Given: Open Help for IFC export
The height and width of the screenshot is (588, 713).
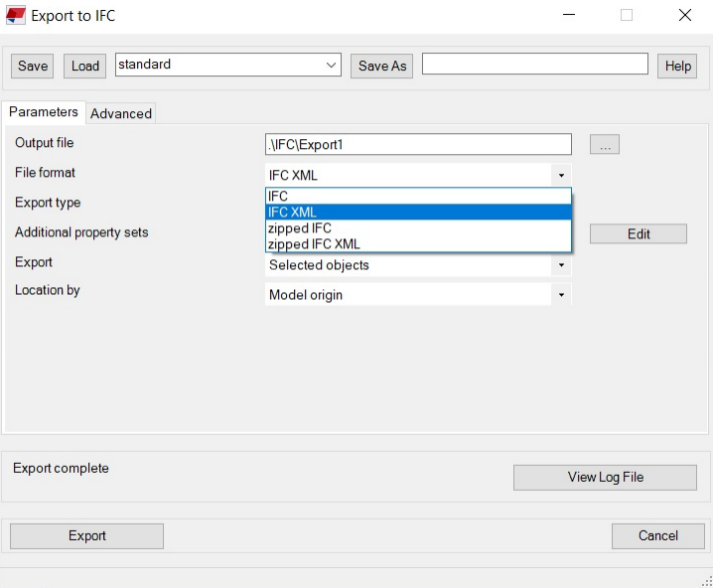Looking at the screenshot, I should [x=678, y=66].
